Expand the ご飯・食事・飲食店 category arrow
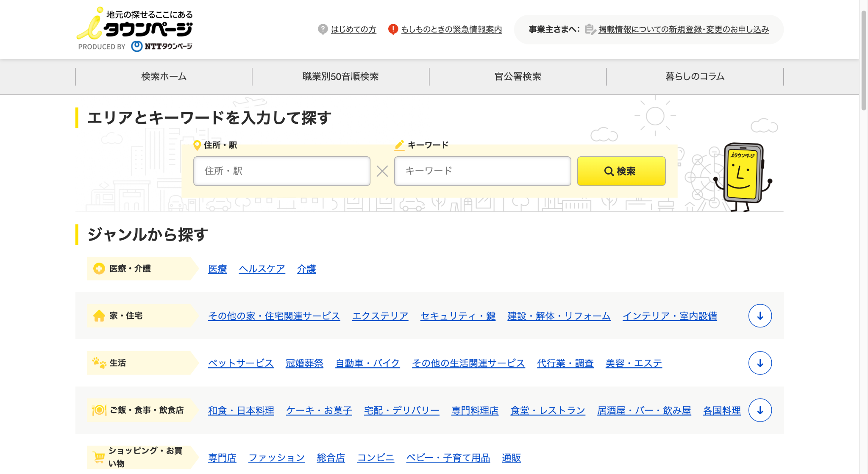Image resolution: width=868 pixels, height=474 pixels. click(760, 410)
